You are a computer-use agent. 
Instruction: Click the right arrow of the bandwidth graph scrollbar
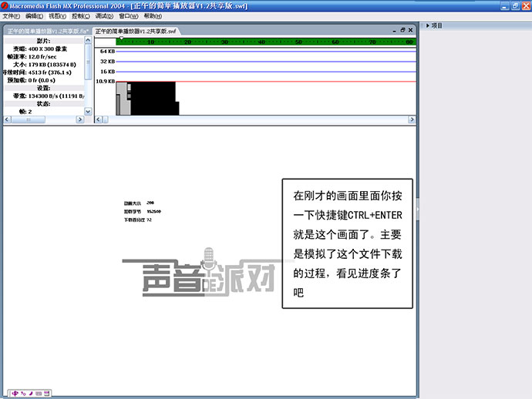[x=412, y=119]
